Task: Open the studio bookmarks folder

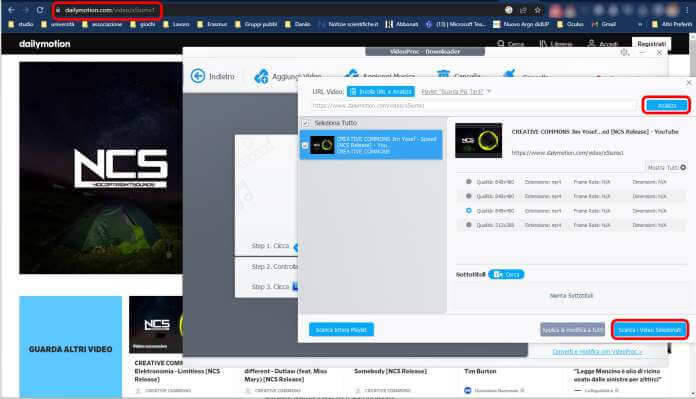Action: point(21,24)
